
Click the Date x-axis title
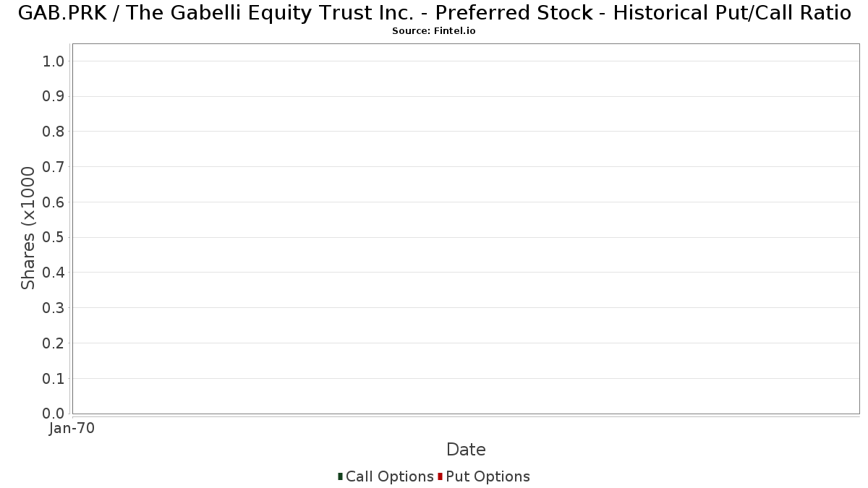point(466,450)
